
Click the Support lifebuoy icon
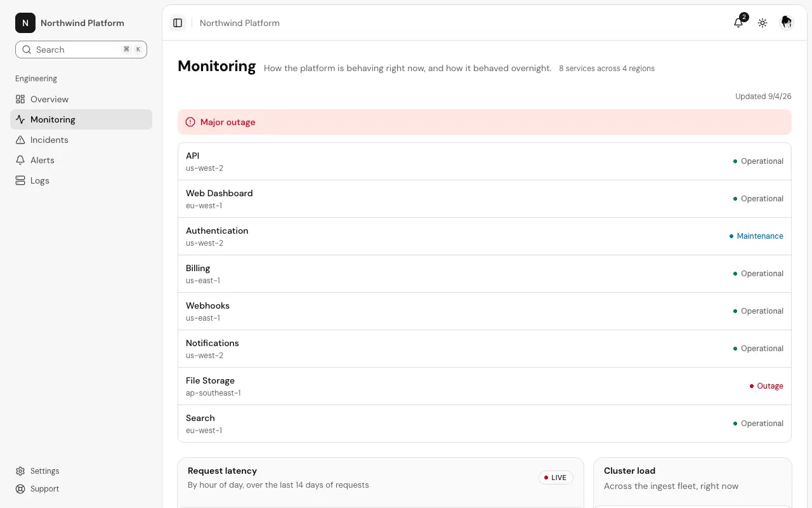(20, 489)
